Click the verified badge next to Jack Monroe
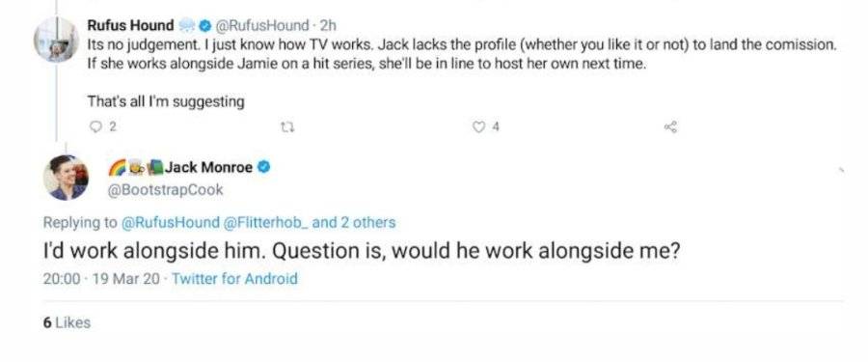 (264, 166)
